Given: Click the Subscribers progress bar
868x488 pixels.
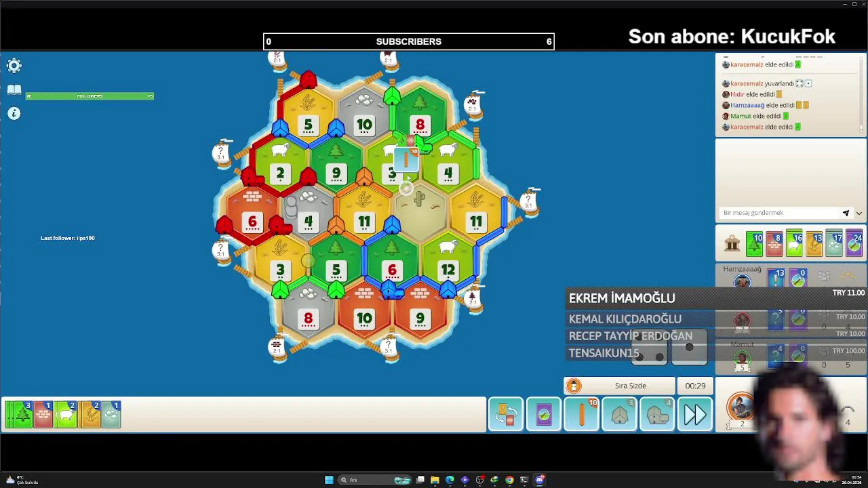Looking at the screenshot, I should click(x=409, y=41).
